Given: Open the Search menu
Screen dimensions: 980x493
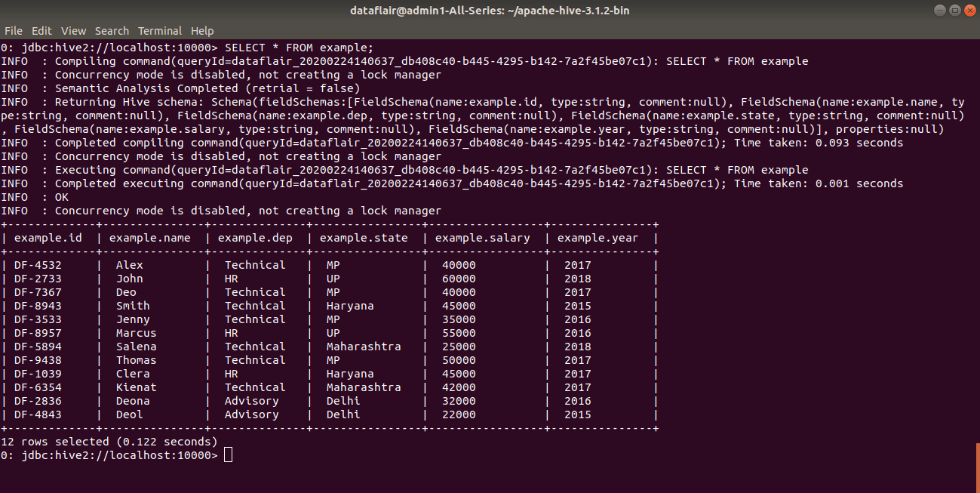Looking at the screenshot, I should coord(112,31).
